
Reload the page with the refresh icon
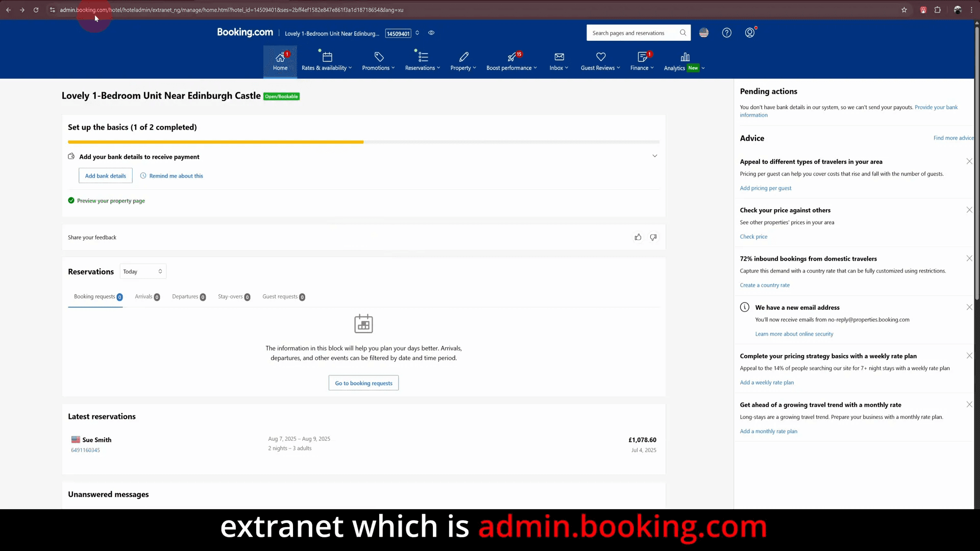(x=36, y=10)
